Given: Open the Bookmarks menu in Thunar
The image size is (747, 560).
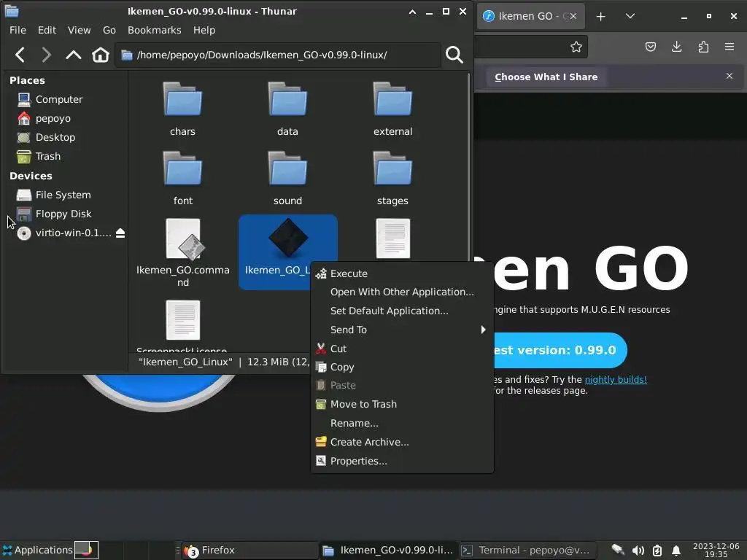Looking at the screenshot, I should (x=155, y=30).
